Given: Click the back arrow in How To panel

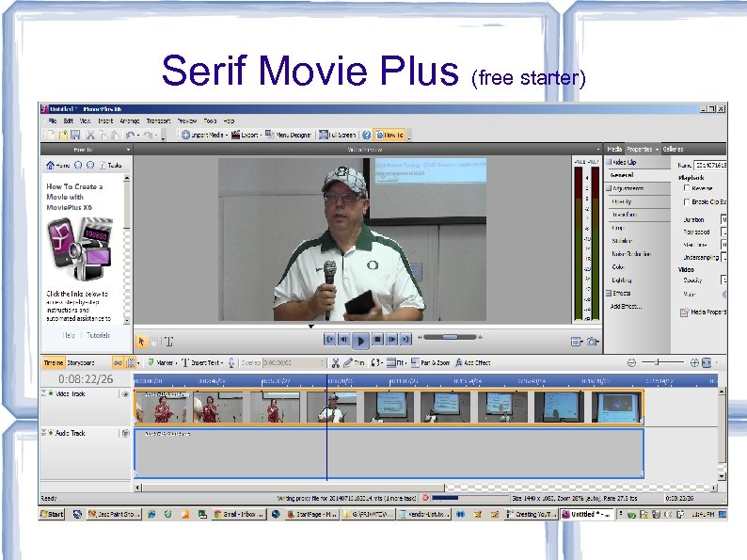Looking at the screenshot, I should pos(78,166).
